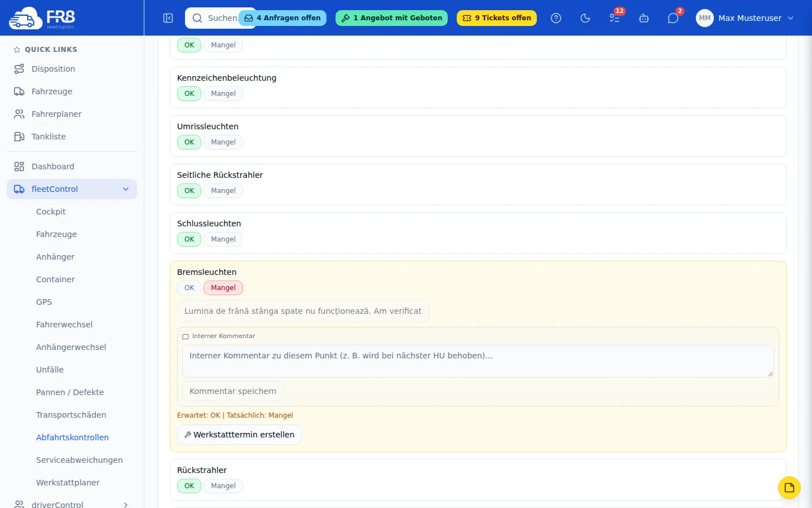The image size is (812, 508).
Task: Open the Max Musteruser account dropdown
Action: point(745,18)
